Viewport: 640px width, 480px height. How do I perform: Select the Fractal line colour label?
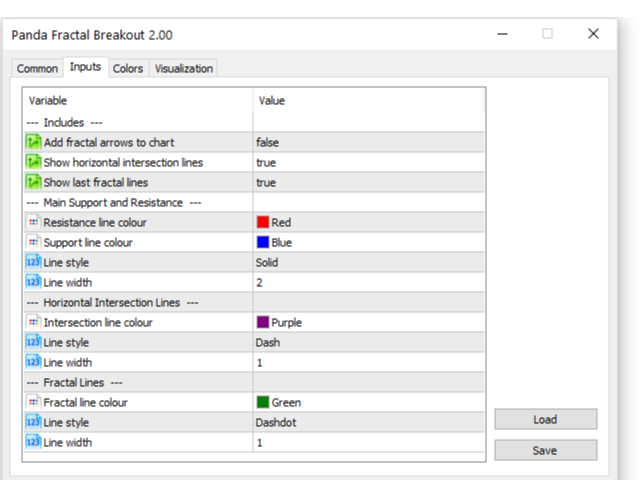click(86, 402)
